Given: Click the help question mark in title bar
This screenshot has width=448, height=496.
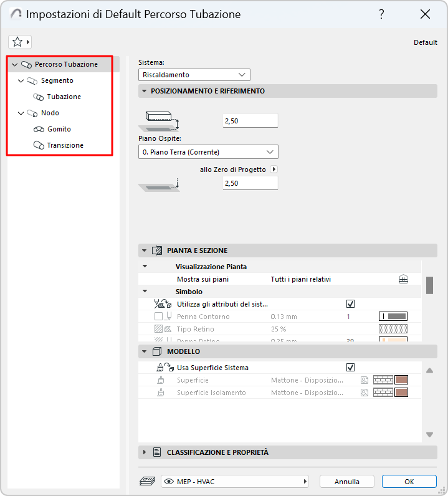Looking at the screenshot, I should coord(381,14).
